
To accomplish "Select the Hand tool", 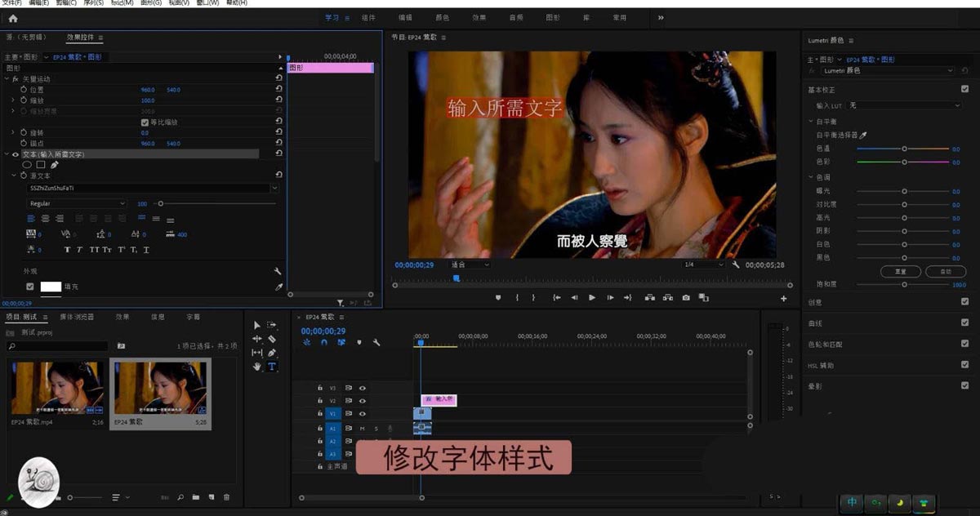I will tap(257, 367).
